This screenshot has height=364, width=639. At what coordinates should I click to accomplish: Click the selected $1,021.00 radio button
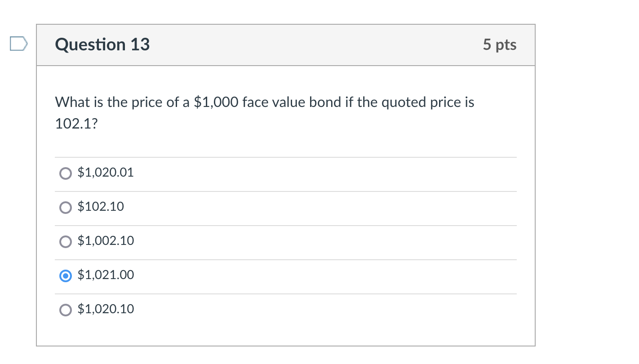pos(65,275)
